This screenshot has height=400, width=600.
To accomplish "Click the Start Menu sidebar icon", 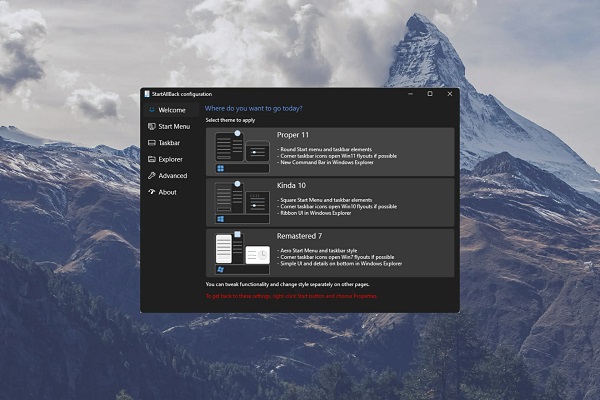I will coord(152,126).
